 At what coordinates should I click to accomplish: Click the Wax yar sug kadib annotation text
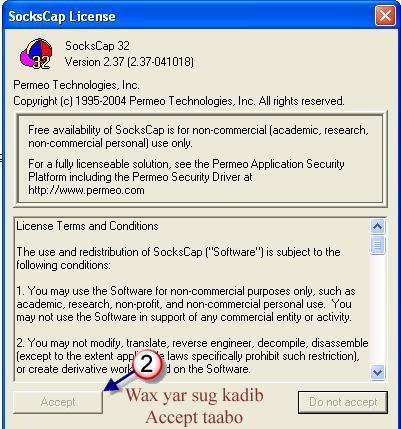pos(194,396)
